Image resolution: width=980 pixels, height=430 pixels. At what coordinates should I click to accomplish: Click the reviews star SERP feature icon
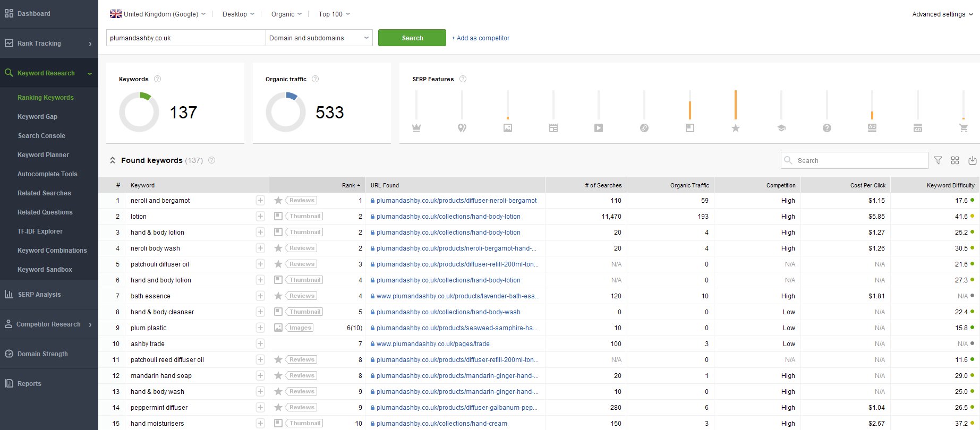click(736, 128)
